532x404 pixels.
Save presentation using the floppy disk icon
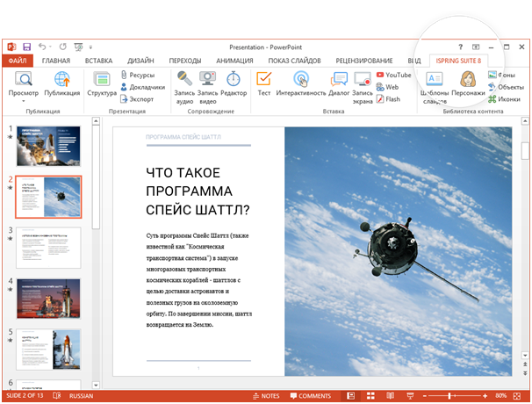point(27,47)
